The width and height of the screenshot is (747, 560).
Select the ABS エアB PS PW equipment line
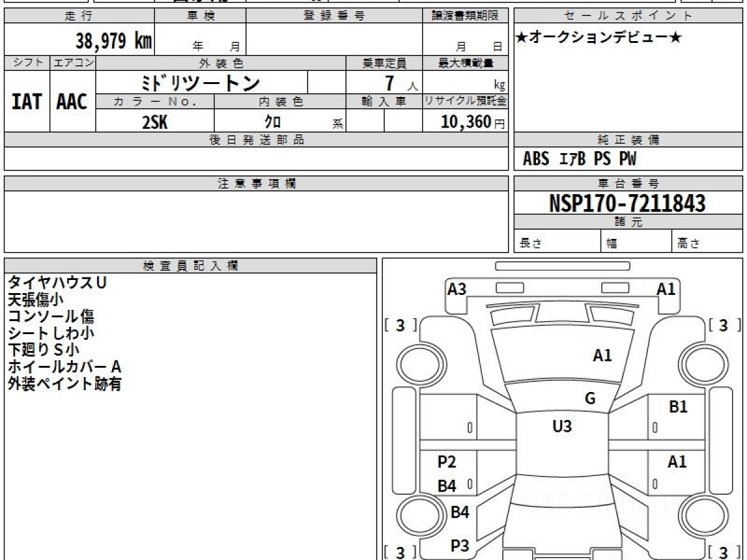pos(580,159)
